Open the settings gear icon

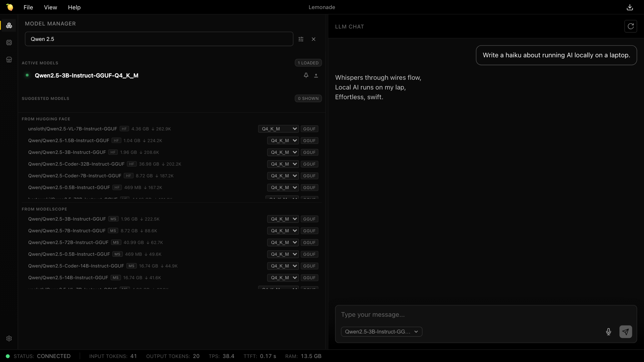tap(9, 339)
